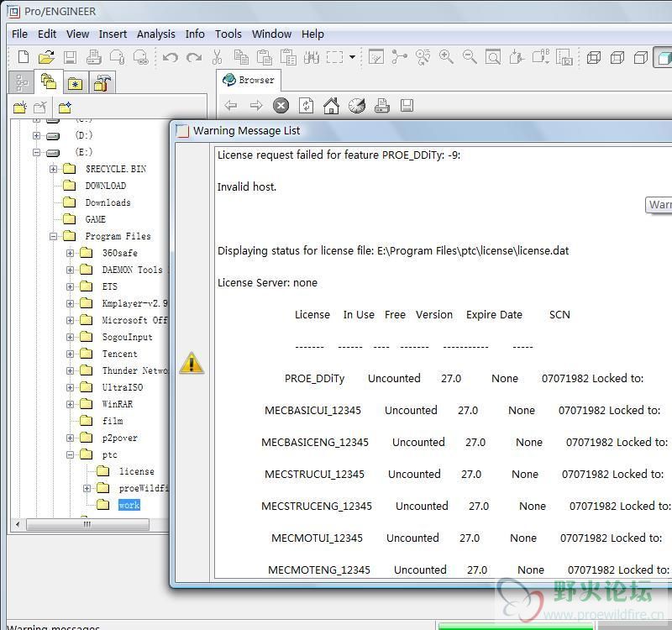Click browser Stop button icon

[x=281, y=106]
